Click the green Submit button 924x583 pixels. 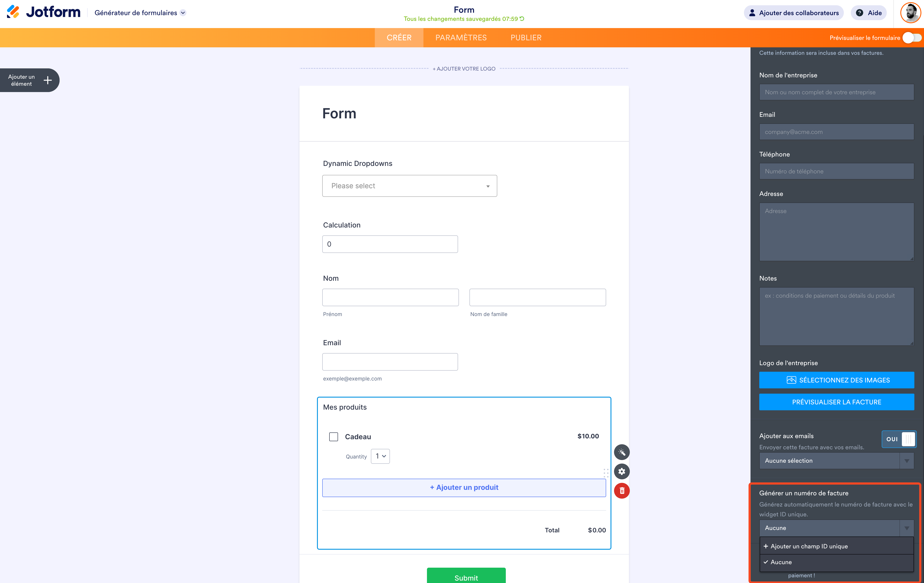(x=466, y=577)
